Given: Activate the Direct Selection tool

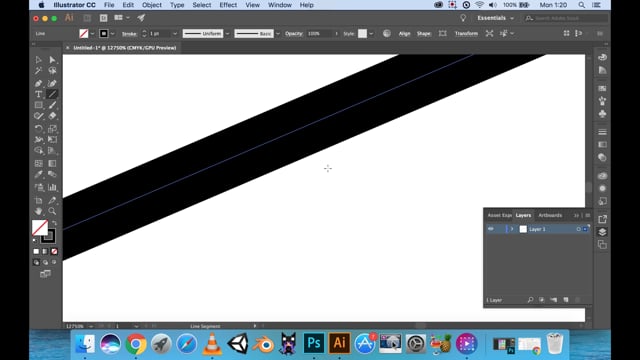Looking at the screenshot, I should [52, 60].
